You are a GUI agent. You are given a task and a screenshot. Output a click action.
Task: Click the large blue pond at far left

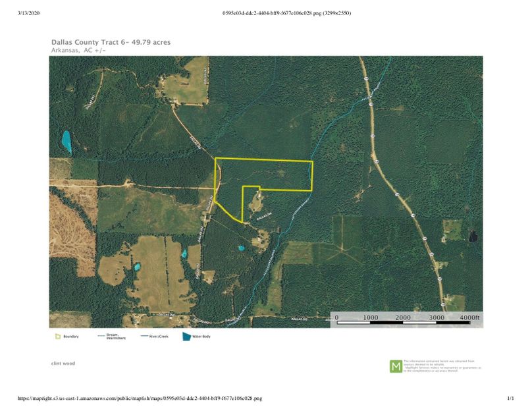[66, 140]
